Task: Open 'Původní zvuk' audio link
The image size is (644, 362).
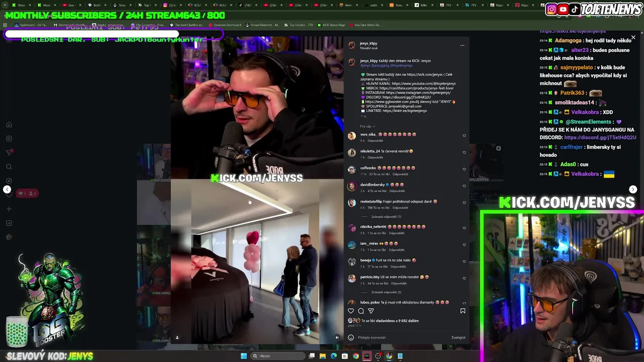Action: 369,48
